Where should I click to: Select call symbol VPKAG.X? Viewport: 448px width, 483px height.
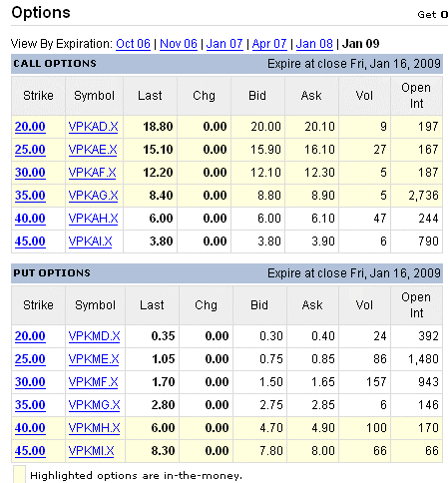click(93, 196)
